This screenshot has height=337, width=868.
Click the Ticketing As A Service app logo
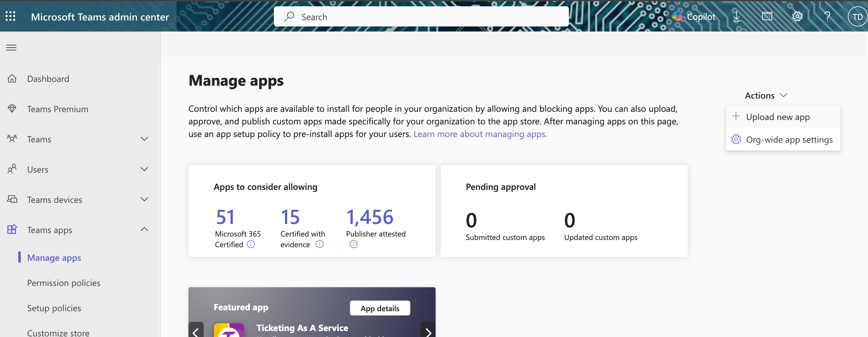(229, 330)
